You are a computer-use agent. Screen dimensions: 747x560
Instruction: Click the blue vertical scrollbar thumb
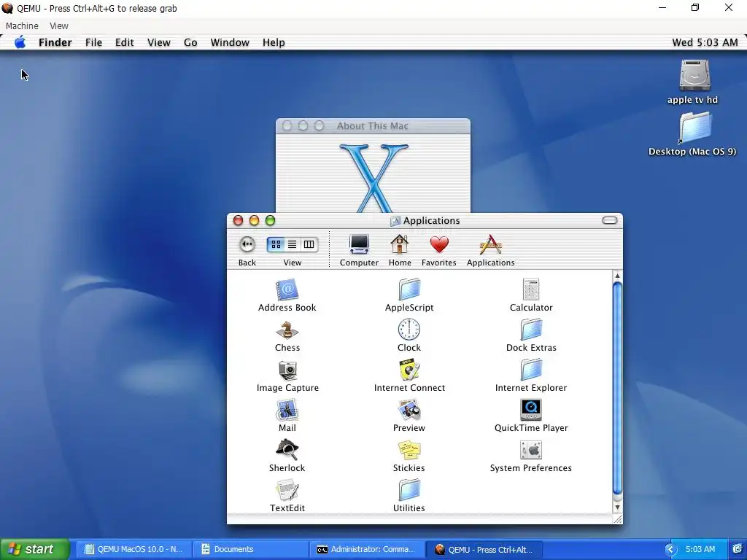[617, 388]
